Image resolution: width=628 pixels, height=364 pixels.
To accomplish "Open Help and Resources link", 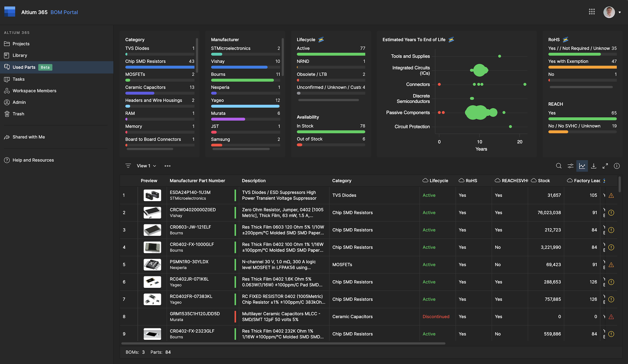I will 33,160.
